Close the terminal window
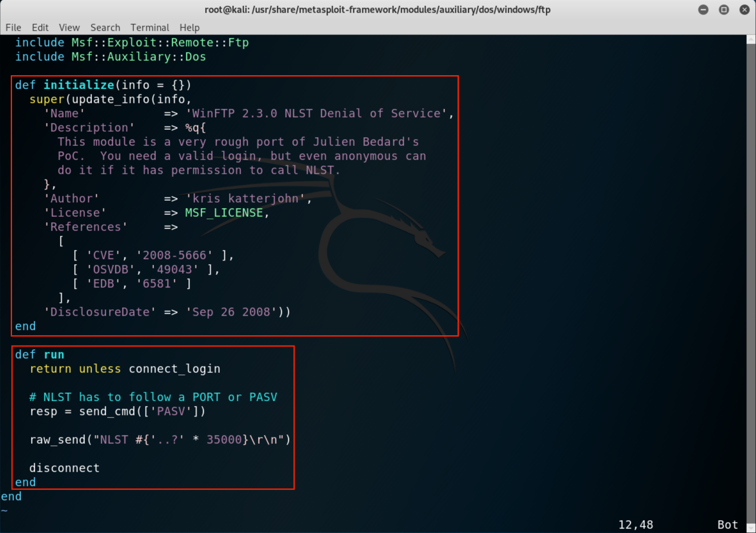This screenshot has height=533, width=756. 745,9
